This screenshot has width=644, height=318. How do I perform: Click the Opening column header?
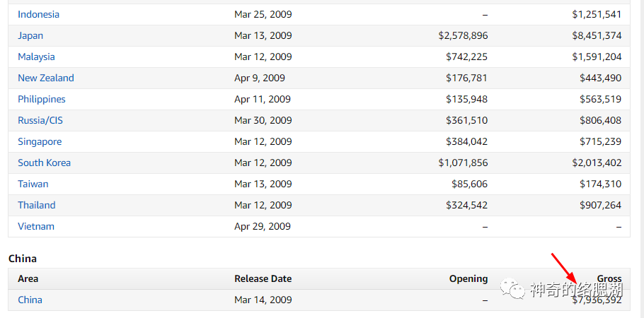pos(468,279)
